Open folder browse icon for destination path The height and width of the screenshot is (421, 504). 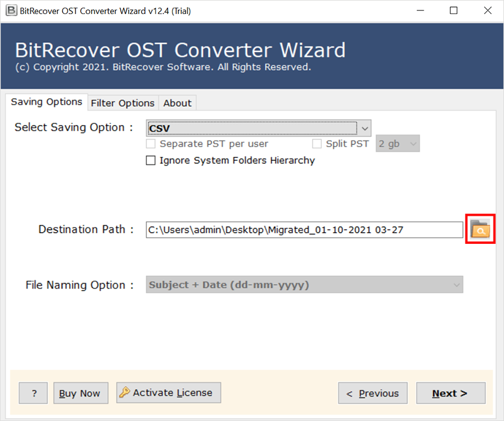[x=480, y=229]
